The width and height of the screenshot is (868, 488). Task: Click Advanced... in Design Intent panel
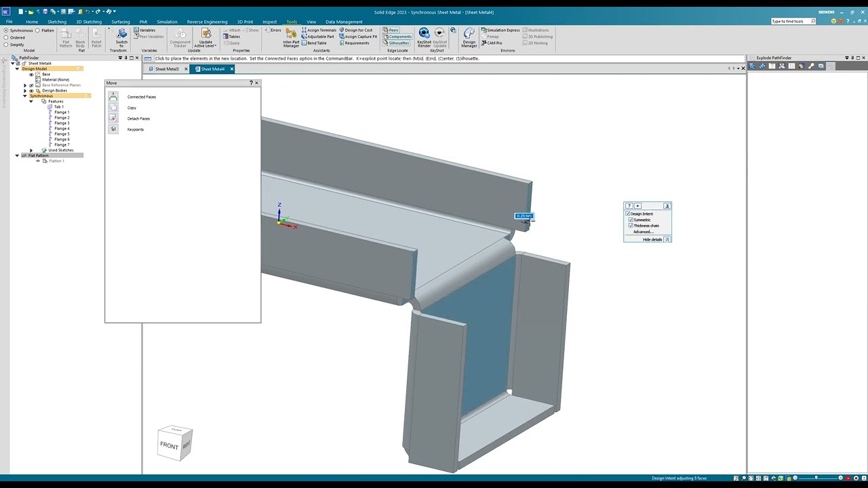point(644,232)
